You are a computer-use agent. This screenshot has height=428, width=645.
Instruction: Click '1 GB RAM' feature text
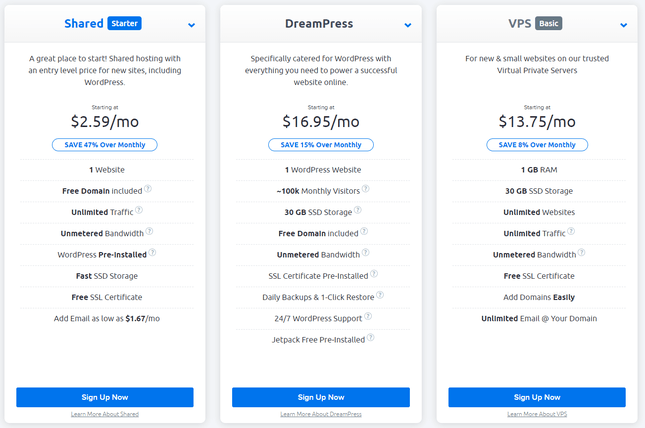click(539, 170)
